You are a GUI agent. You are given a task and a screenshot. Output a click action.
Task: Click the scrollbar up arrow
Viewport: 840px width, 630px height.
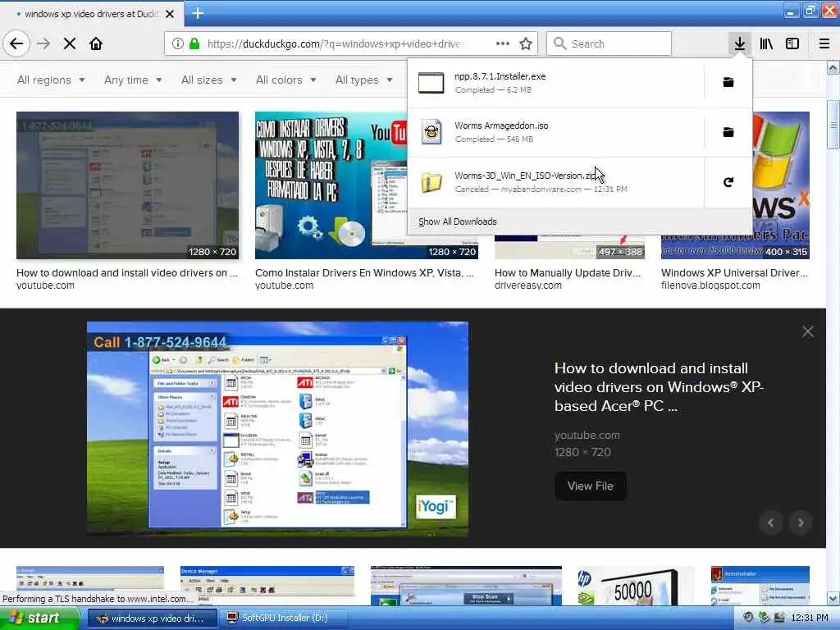(x=833, y=67)
